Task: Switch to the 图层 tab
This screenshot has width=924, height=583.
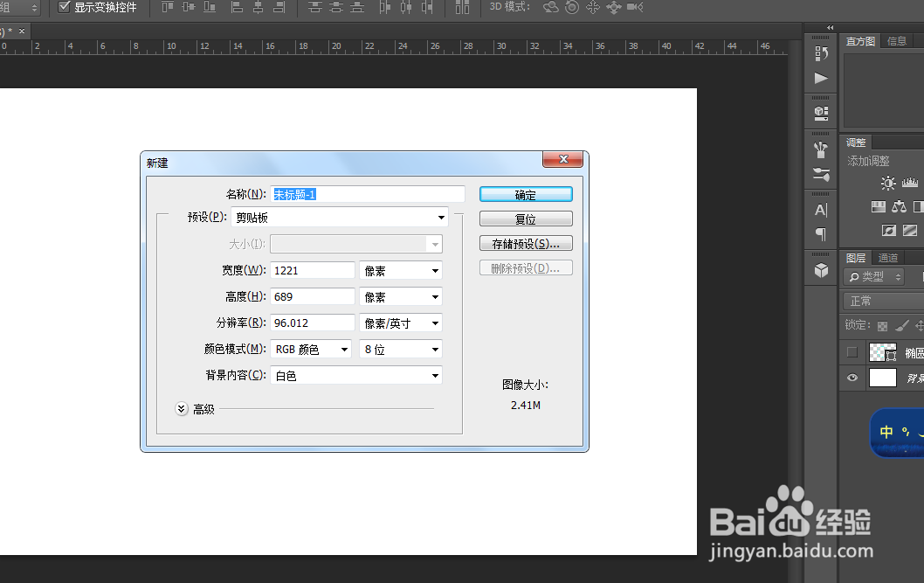Action: (856, 258)
